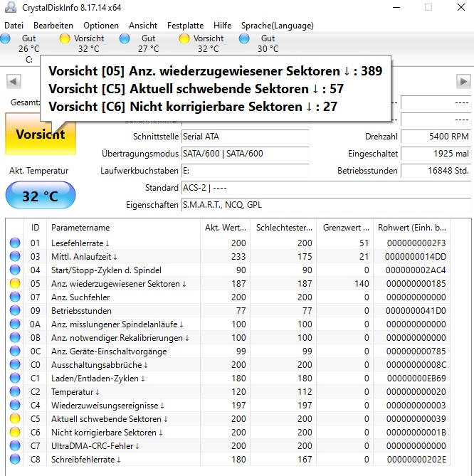Select 'UltraDMA-CRC-Fehler' parameter name

coord(95,445)
